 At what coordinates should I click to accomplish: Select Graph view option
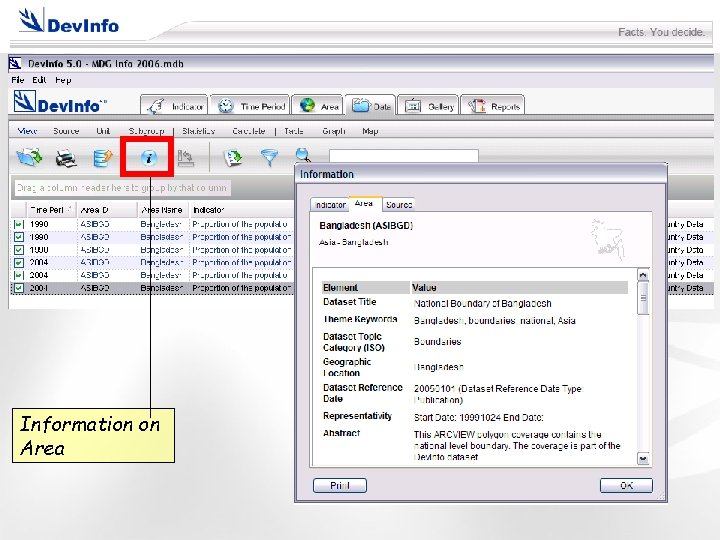334,131
